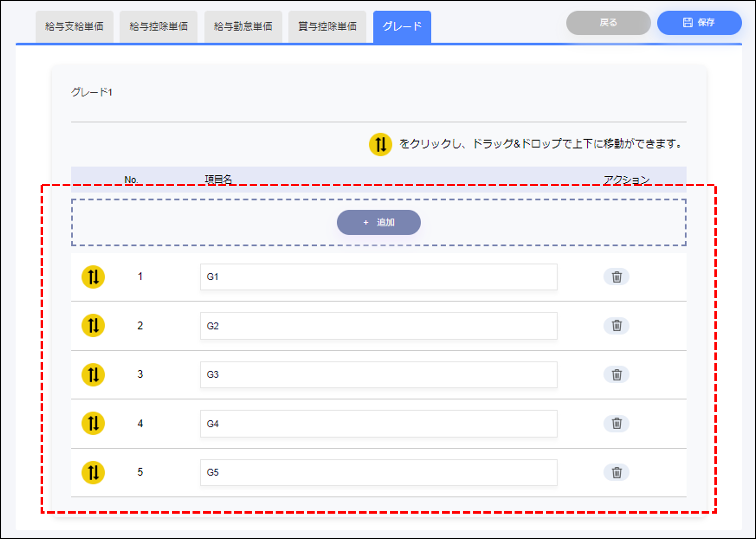
Task: Edit the G2 item name field
Action: 379,326
